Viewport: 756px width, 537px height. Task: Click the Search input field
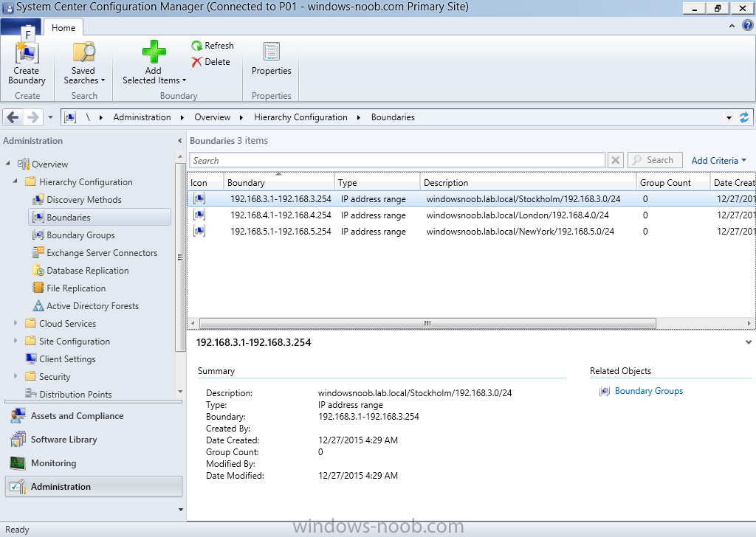point(397,160)
